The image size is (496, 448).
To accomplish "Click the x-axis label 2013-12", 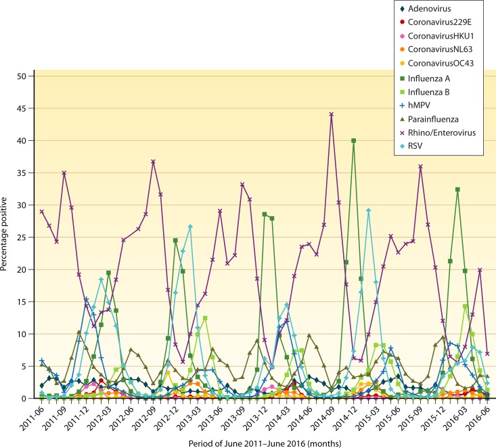I will click(255, 418).
